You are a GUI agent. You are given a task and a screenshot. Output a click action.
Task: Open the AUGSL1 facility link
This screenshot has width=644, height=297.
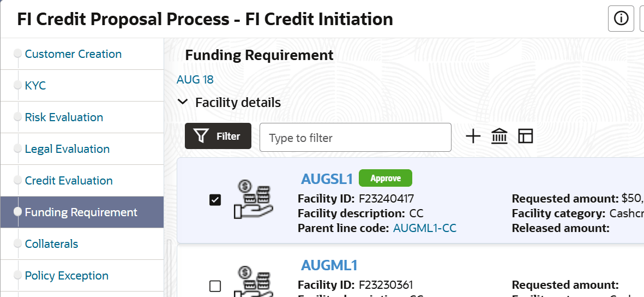coord(327,179)
